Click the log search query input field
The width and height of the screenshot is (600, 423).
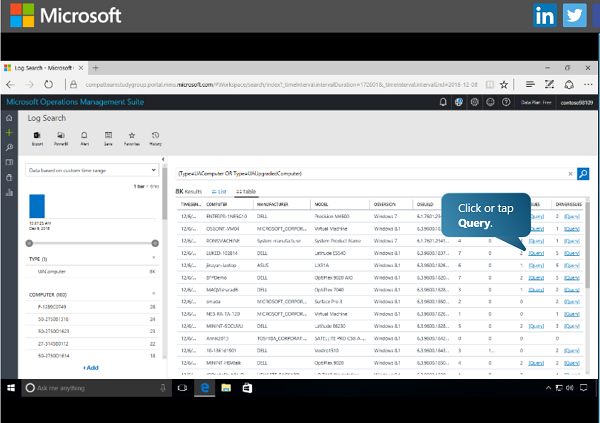(x=370, y=174)
